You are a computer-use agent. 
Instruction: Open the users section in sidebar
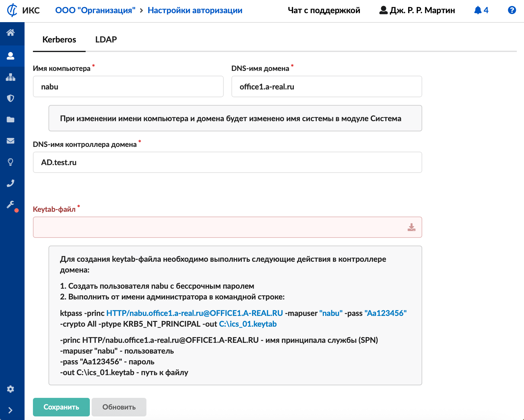[11, 56]
